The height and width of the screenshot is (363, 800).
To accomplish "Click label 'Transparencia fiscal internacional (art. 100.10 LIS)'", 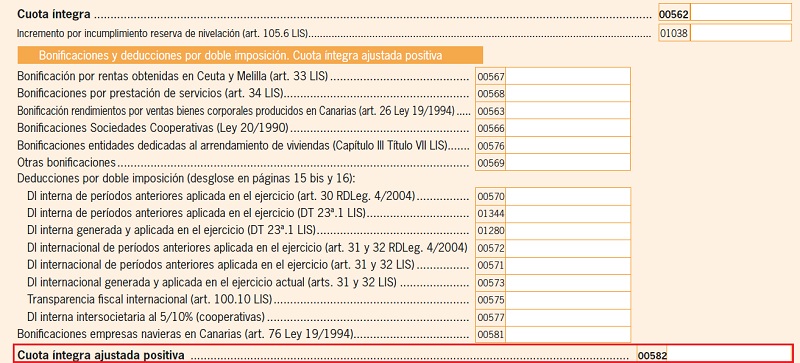I will coord(149,300).
